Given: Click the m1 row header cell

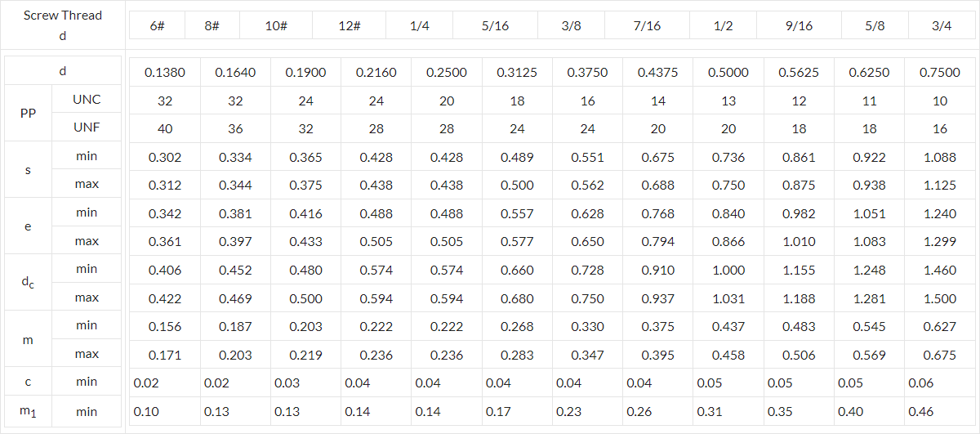Looking at the screenshot, I should tap(29, 411).
